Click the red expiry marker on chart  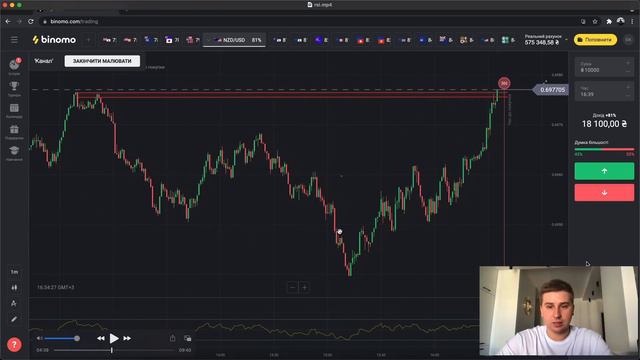504,83
